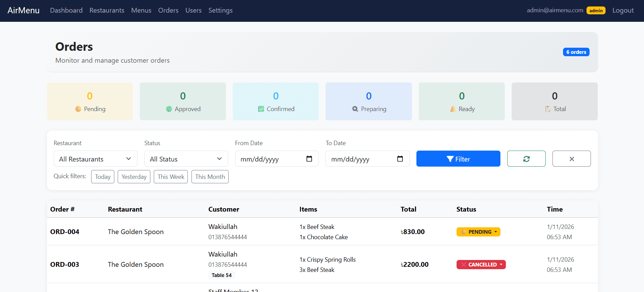The width and height of the screenshot is (644, 292).
Task: Expand the All Status dropdown
Action: (186, 159)
